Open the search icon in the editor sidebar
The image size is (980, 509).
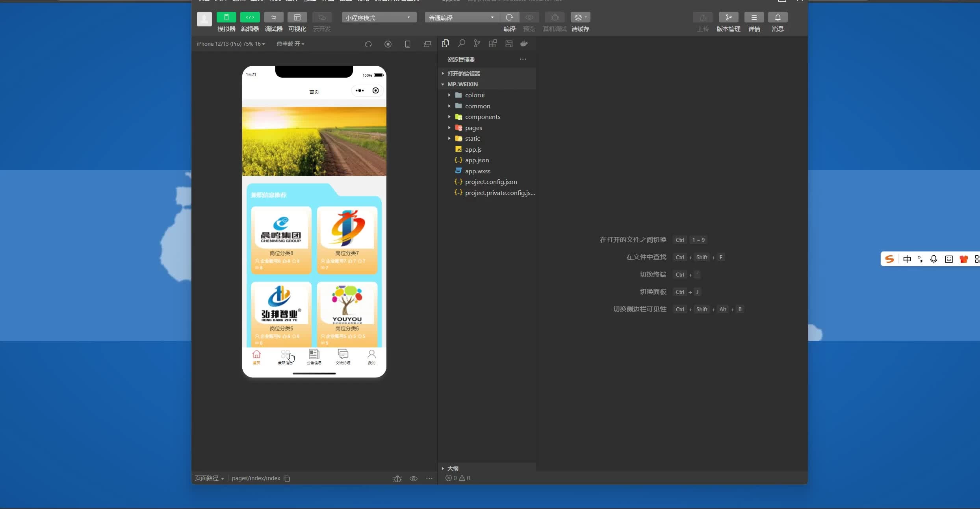coord(461,44)
